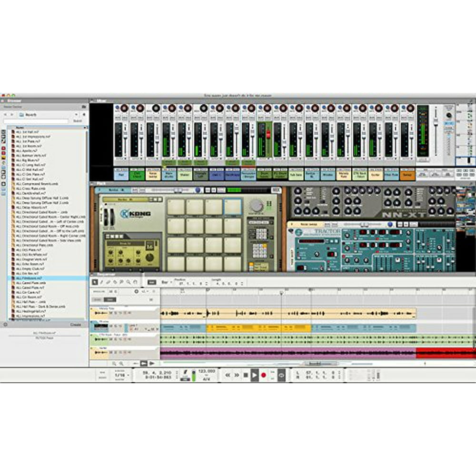Select the Selection arrow tool
The width and height of the screenshot is (476, 476).
94,281
